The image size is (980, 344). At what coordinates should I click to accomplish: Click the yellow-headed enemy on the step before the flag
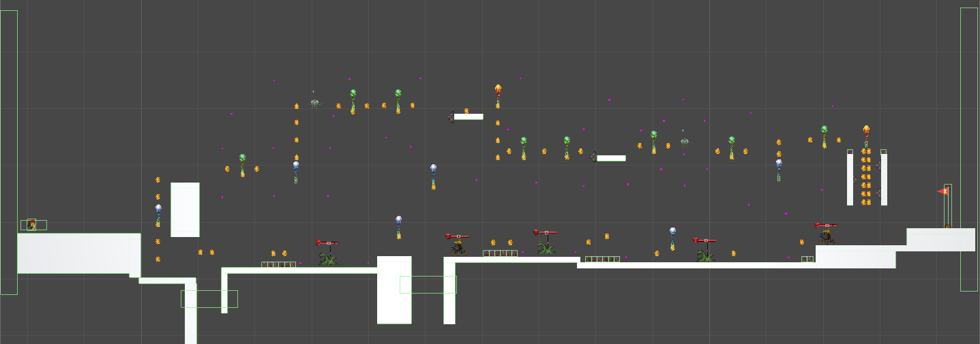[826, 236]
